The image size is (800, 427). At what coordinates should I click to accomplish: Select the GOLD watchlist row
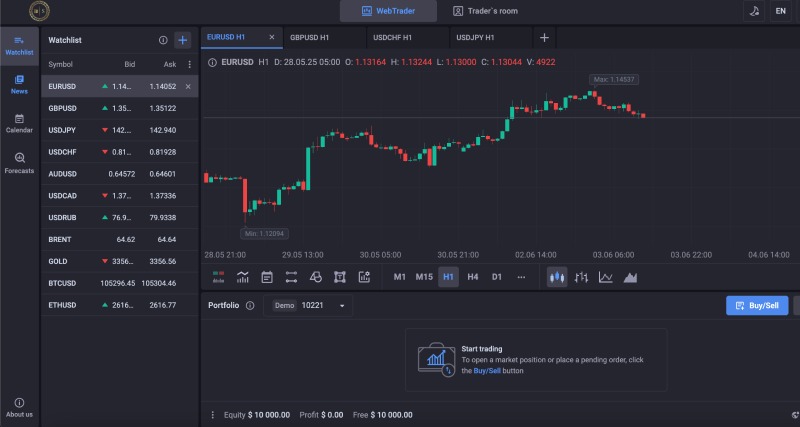coord(119,261)
